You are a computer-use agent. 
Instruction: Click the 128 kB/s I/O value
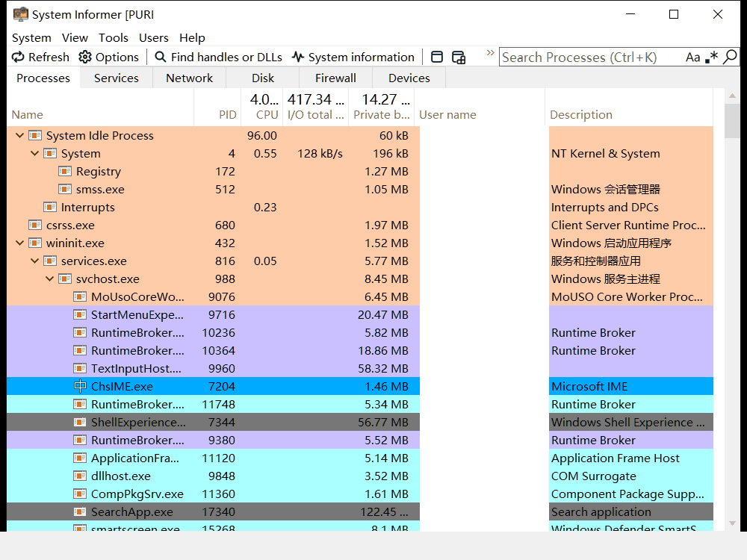(320, 153)
